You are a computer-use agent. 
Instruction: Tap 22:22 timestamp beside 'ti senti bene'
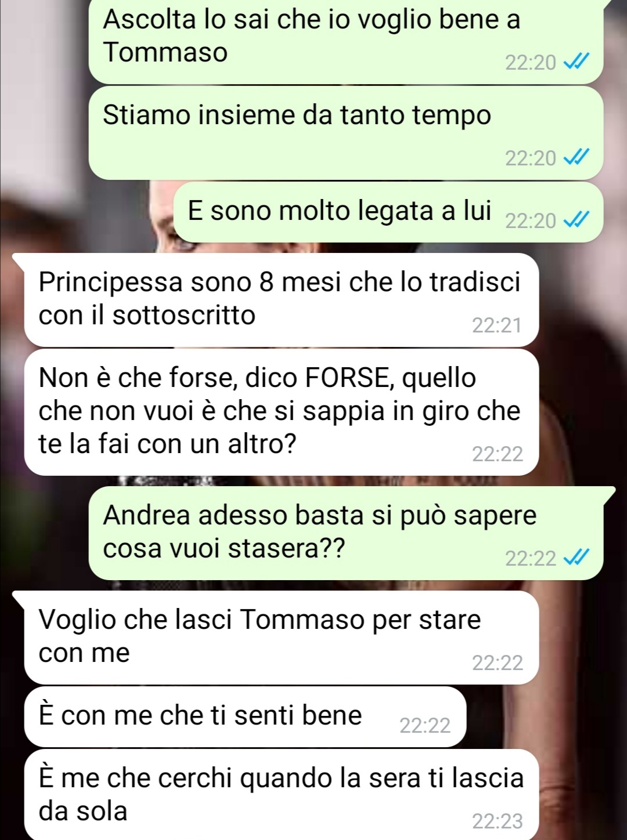[x=425, y=726]
